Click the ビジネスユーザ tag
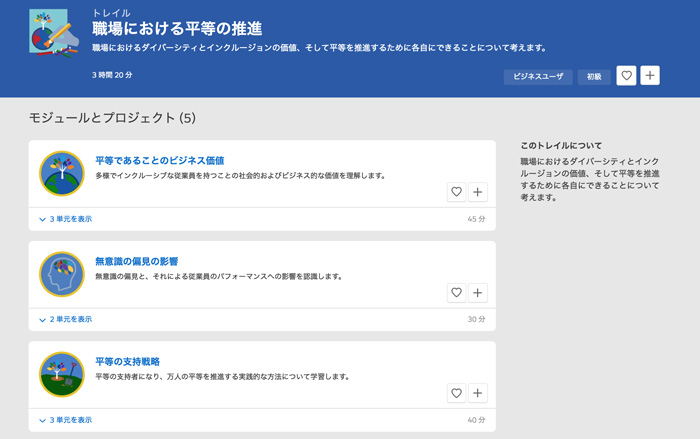700x439 pixels. coord(538,76)
